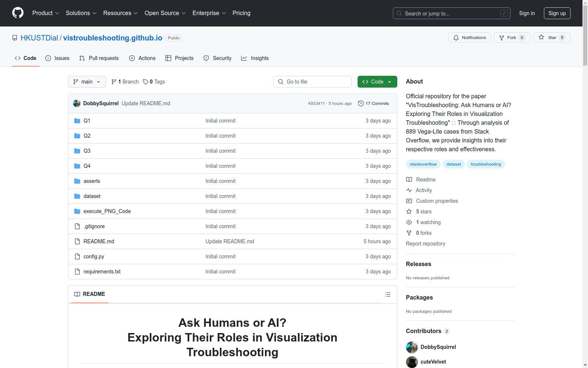
Task: Click Sign in
Action: click(527, 13)
